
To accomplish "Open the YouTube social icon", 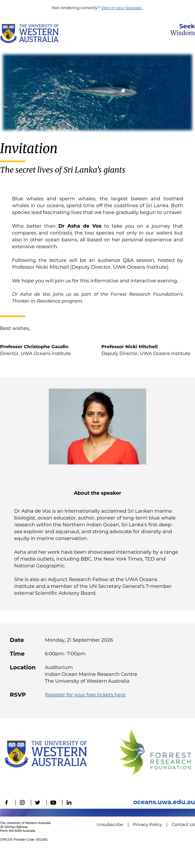I will coord(53,802).
